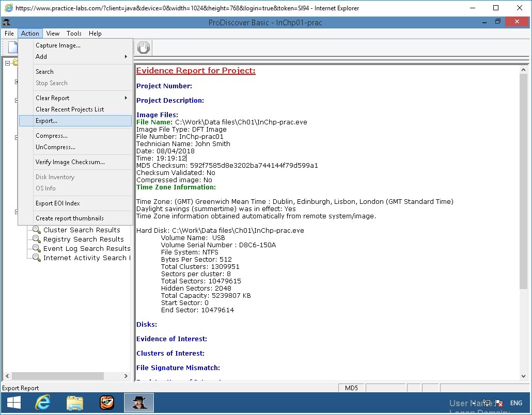Click the Time Zone Information heading
Viewport: 532px width, 415px height.
[176, 187]
